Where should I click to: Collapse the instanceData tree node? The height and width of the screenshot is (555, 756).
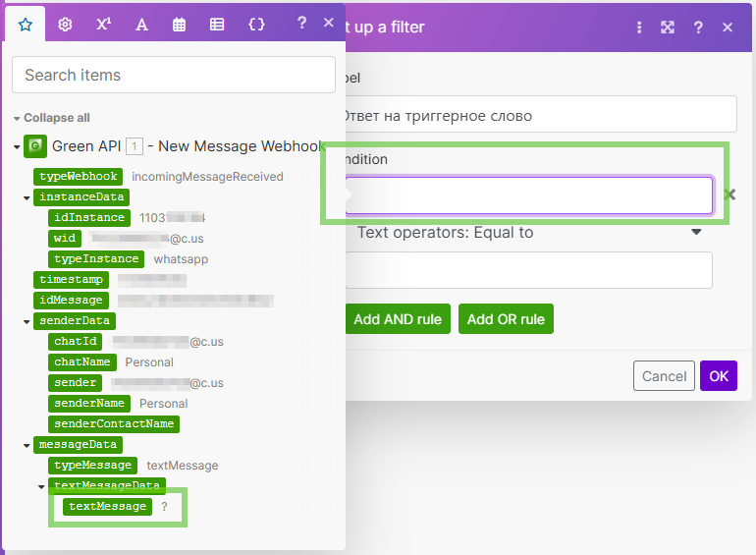pyautogui.click(x=27, y=197)
